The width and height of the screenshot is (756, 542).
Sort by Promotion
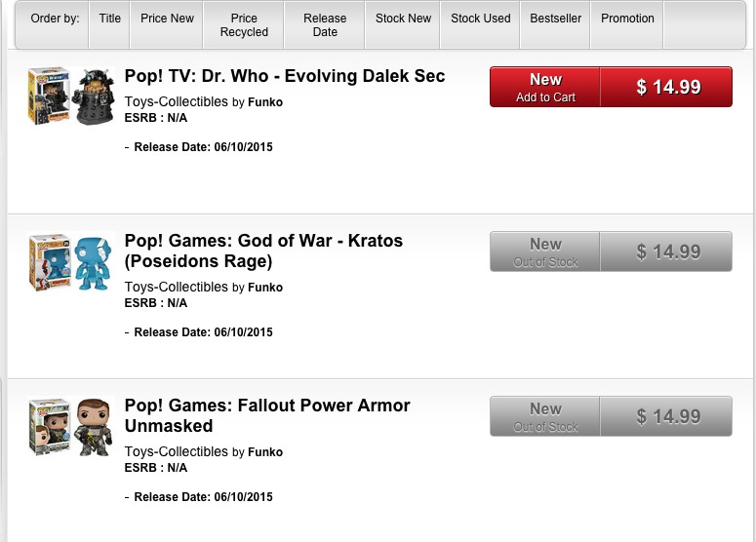pyautogui.click(x=627, y=19)
